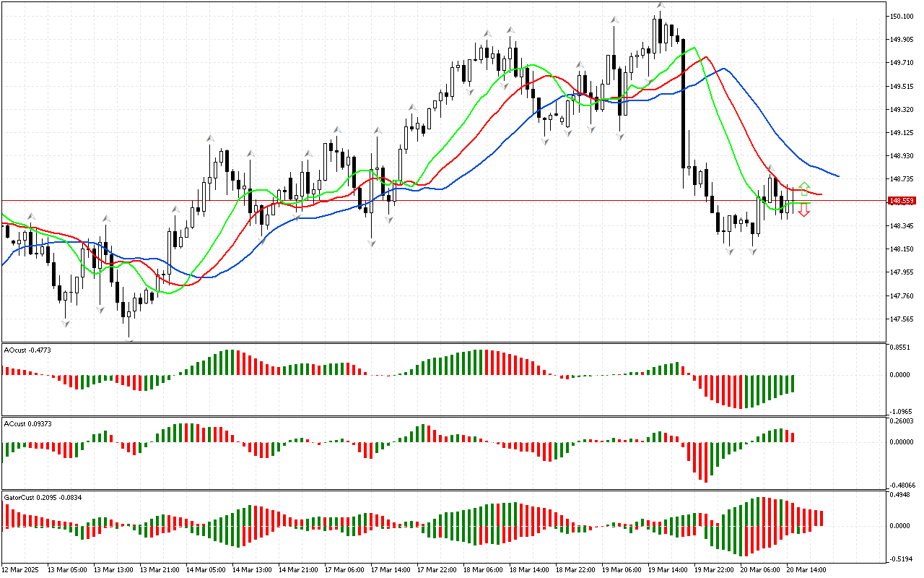The height and width of the screenshot is (578, 924).
Task: Click the 148.345 price scale label
Action: tap(902, 226)
